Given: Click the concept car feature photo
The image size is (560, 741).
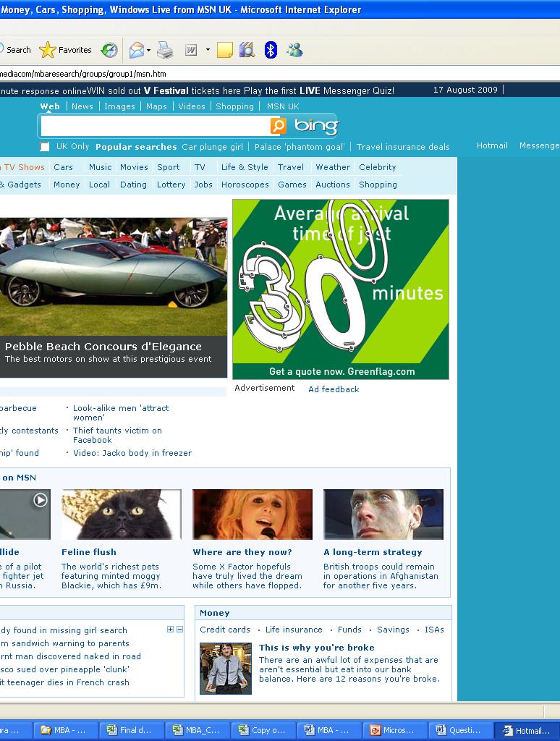Looking at the screenshot, I should 114,277.
